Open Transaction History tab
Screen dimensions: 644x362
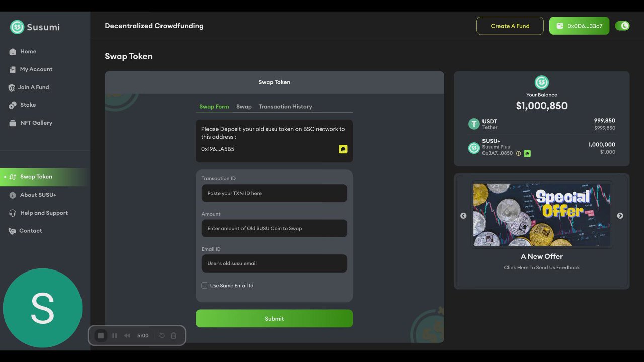pos(285,107)
